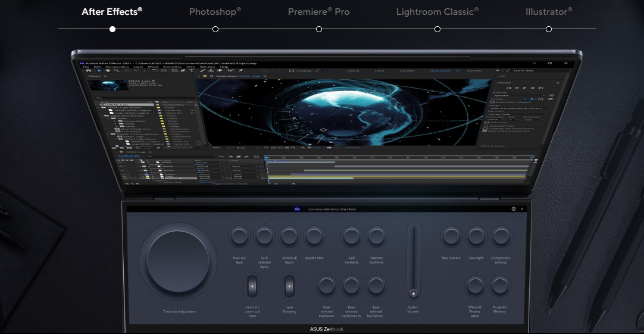Click Toggle Switches / Modes in timeline
This screenshot has width=644, height=334.
point(230,183)
